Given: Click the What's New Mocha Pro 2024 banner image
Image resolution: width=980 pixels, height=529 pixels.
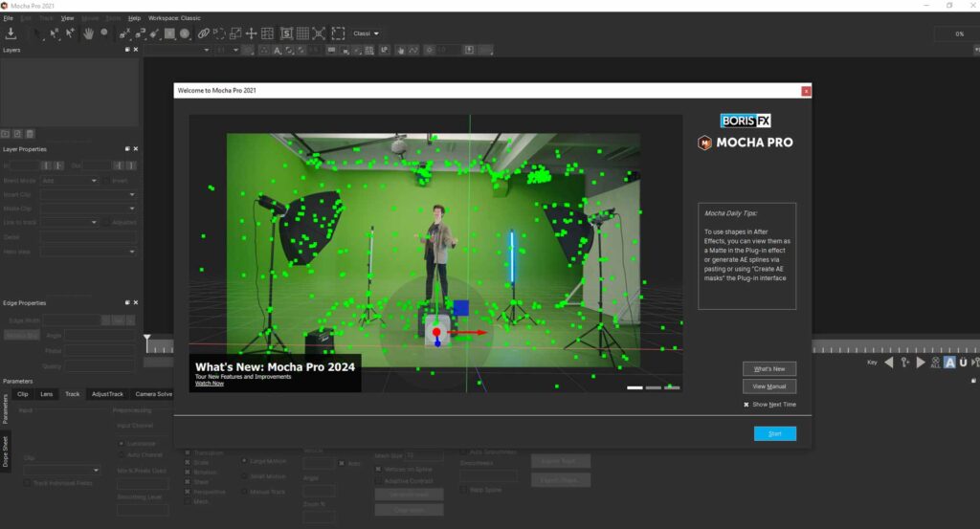Looking at the screenshot, I should coord(435,253).
